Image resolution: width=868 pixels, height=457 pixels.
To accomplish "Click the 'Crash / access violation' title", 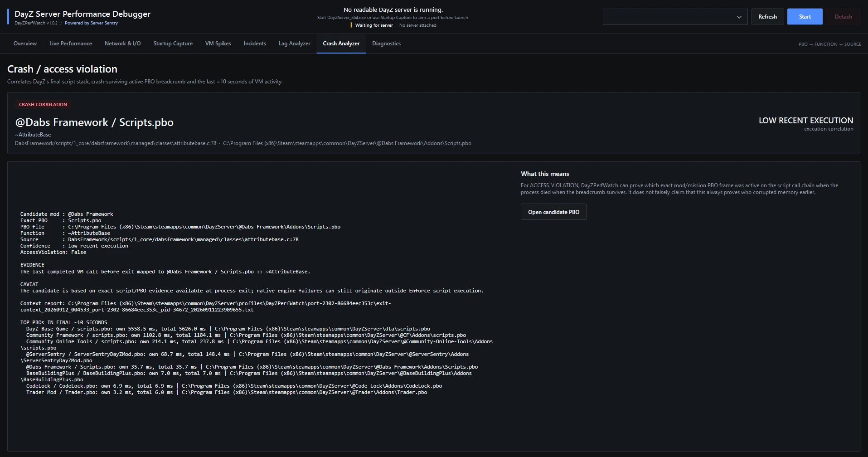I will point(62,69).
